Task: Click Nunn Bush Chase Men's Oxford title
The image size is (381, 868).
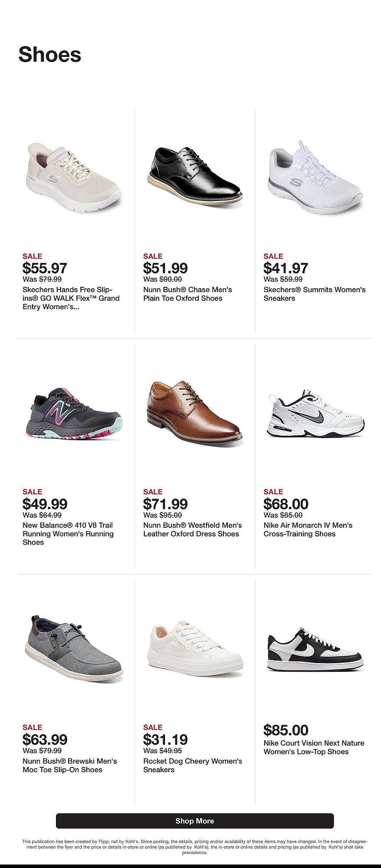Action: pyautogui.click(x=187, y=294)
